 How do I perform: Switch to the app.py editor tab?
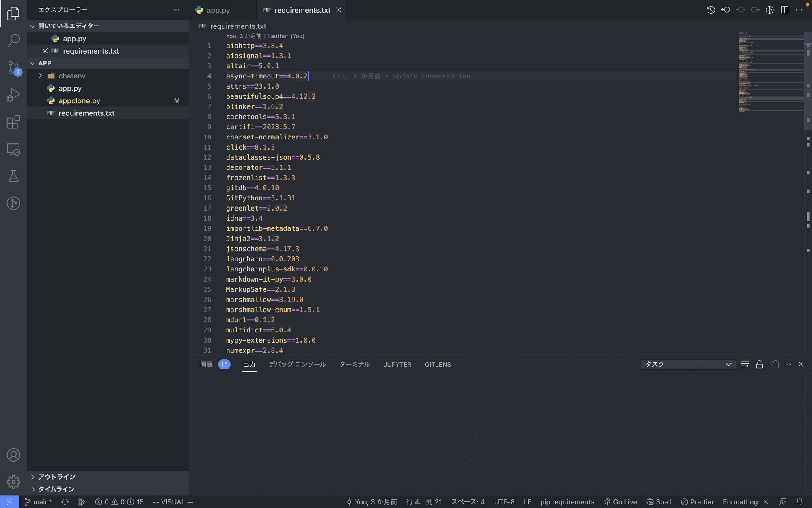pyautogui.click(x=217, y=10)
